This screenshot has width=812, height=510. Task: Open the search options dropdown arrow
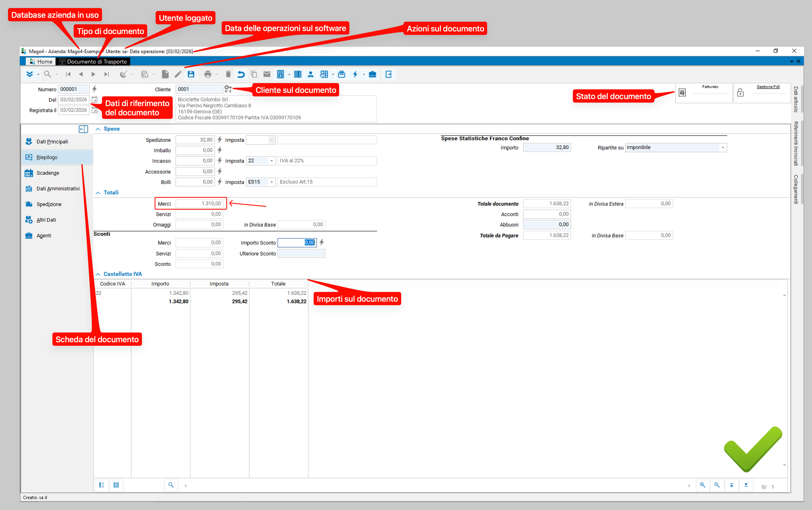click(x=56, y=74)
